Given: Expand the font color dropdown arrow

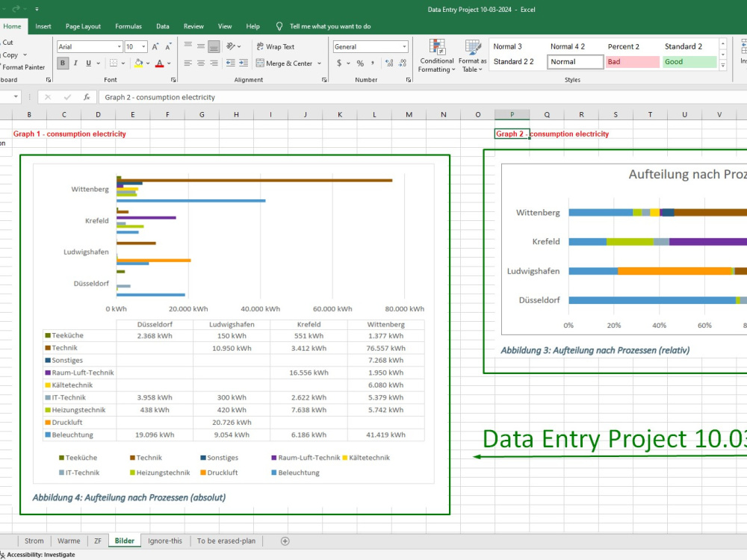Looking at the screenshot, I should [169, 63].
